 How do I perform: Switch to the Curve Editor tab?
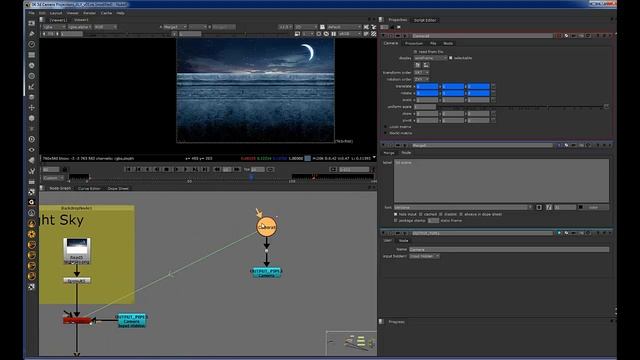(89, 189)
